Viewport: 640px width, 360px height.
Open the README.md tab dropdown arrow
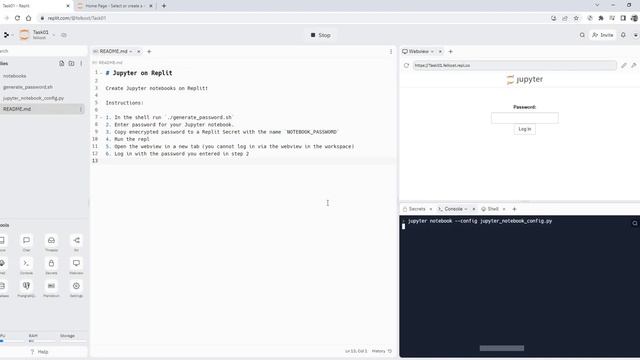click(131, 51)
